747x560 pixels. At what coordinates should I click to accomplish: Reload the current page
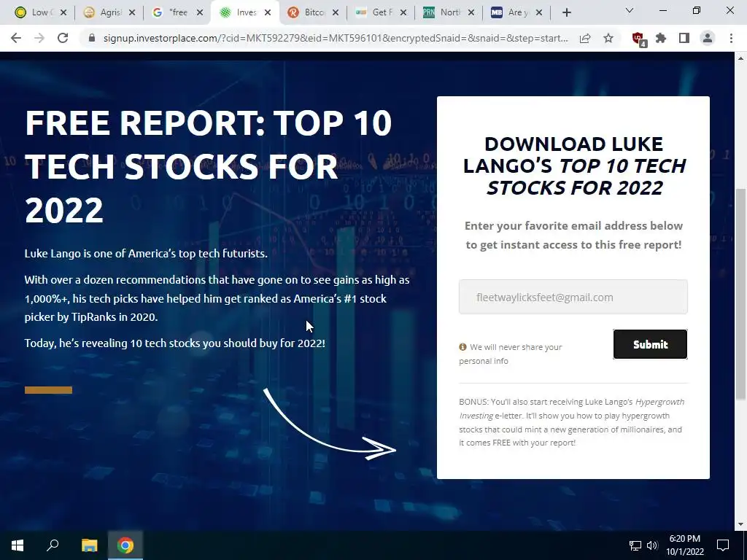tap(63, 38)
